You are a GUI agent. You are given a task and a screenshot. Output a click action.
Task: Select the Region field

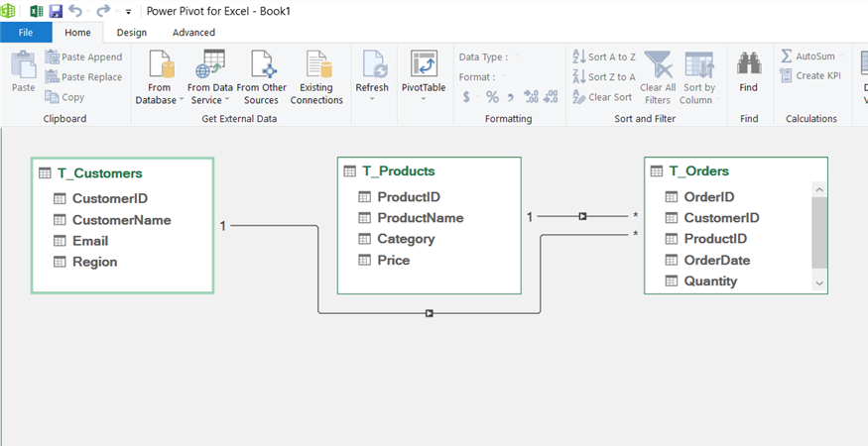point(94,262)
